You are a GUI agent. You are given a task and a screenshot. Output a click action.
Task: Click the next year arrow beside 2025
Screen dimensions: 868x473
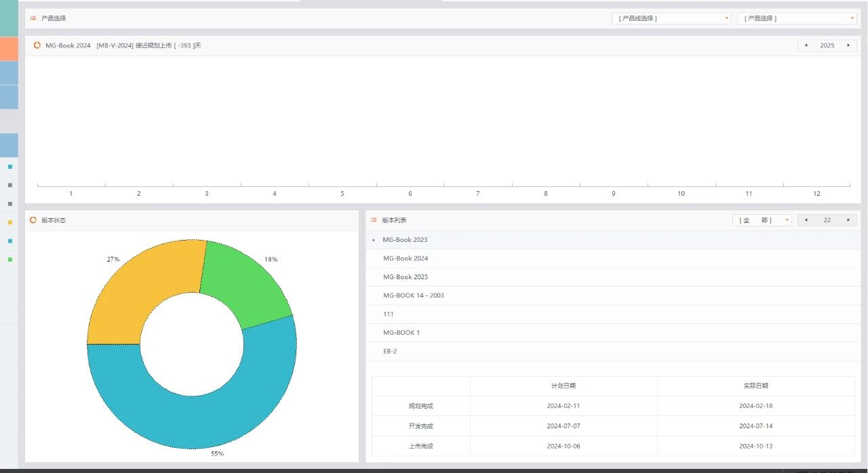(848, 45)
